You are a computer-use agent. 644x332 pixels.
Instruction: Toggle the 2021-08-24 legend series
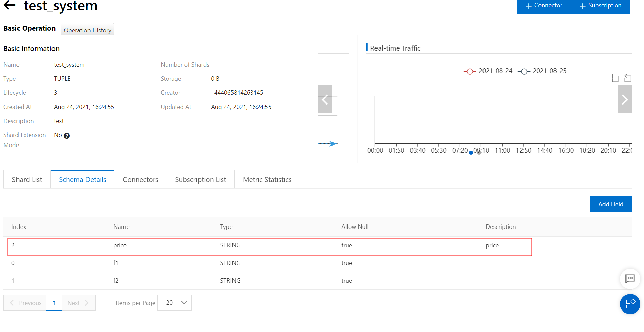(488, 71)
